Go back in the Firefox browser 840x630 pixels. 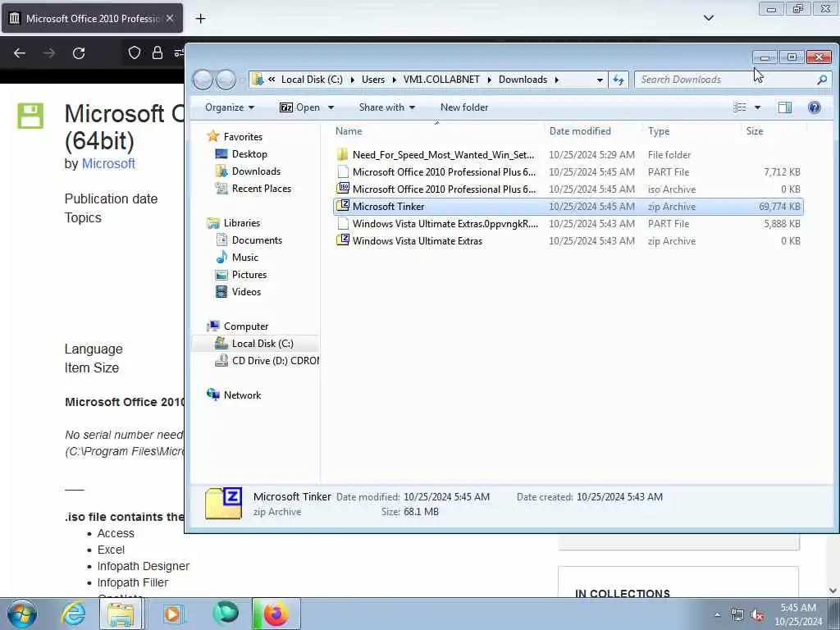[20, 53]
